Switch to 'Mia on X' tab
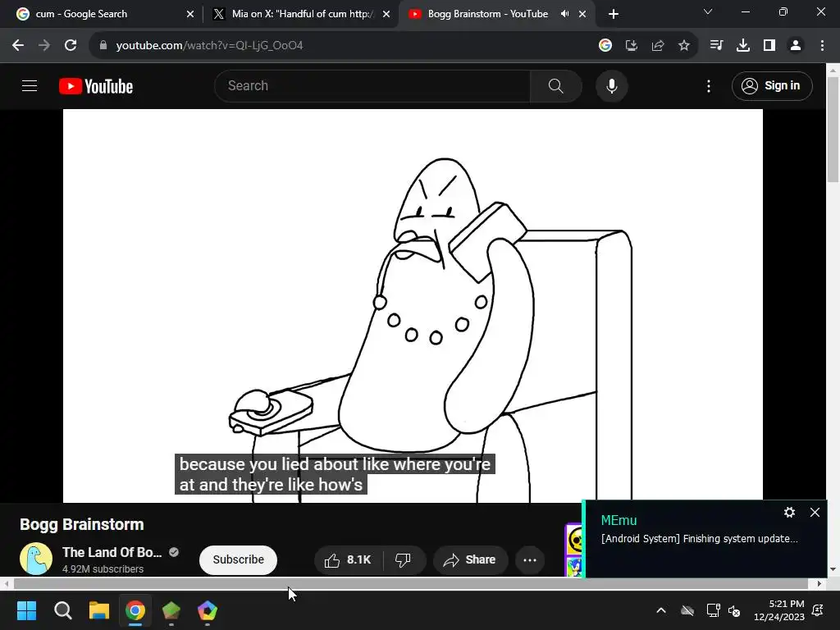Image resolution: width=840 pixels, height=630 pixels. point(300,14)
